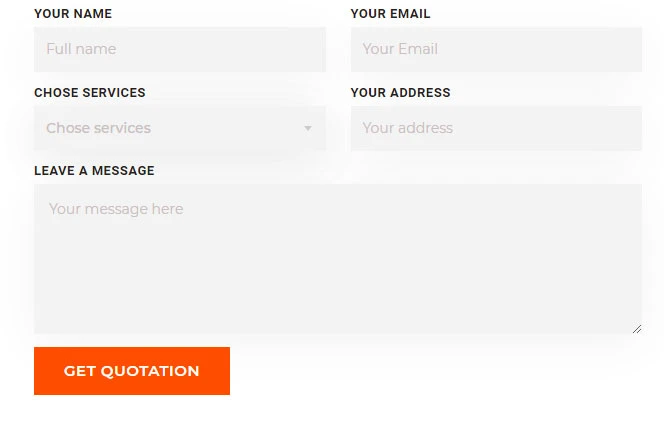Open the Chose services combo box
This screenshot has width=664, height=437.
(x=180, y=128)
